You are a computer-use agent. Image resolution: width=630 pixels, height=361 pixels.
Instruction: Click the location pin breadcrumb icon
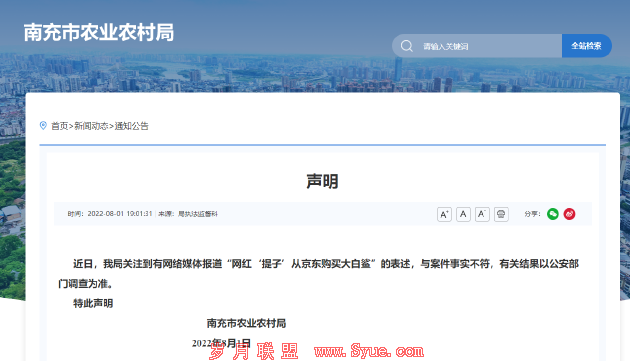coord(43,125)
